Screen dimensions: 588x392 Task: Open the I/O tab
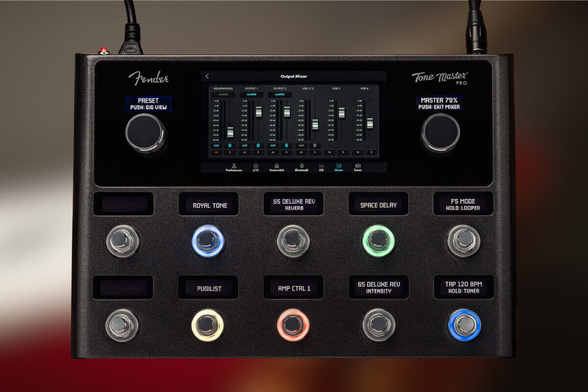(x=256, y=168)
